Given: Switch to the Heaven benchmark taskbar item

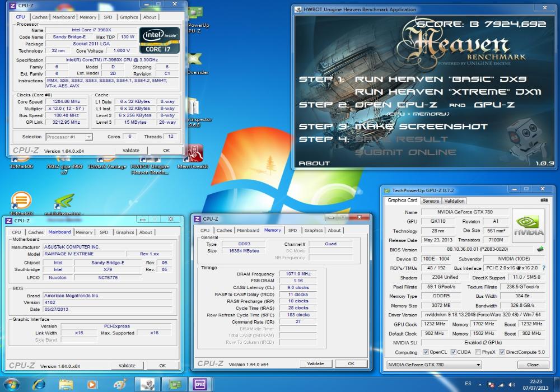Looking at the screenshot, I should 147,385.
